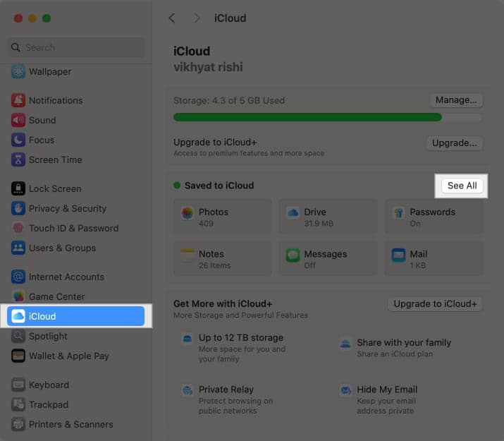Click the Private Relay globe icon
Viewport: 504px width, 441px height.
(188, 390)
